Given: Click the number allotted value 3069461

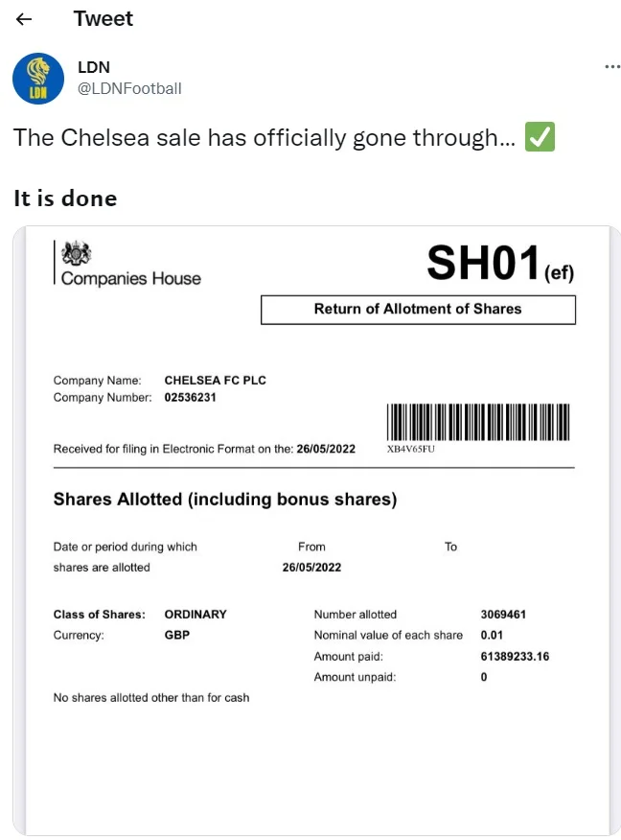Looking at the screenshot, I should click(503, 614).
